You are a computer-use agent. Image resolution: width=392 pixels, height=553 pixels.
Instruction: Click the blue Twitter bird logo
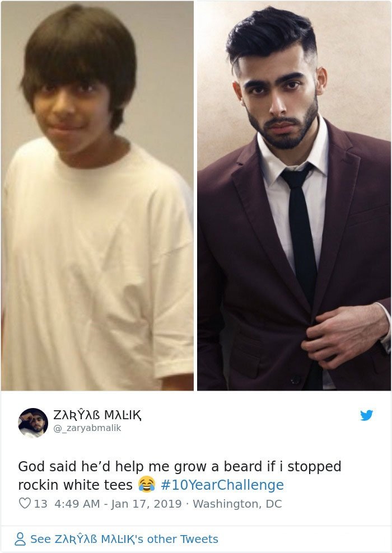pyautogui.click(x=367, y=415)
